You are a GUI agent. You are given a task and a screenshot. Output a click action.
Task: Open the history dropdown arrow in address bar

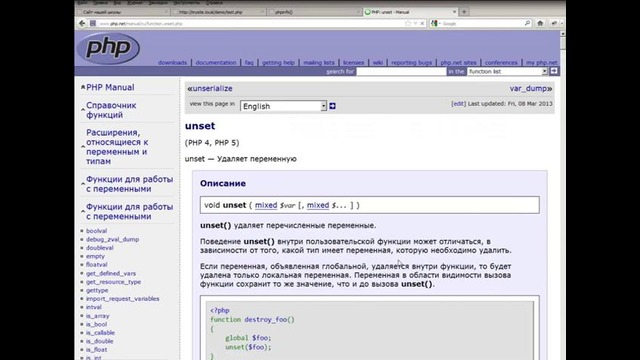415,23
